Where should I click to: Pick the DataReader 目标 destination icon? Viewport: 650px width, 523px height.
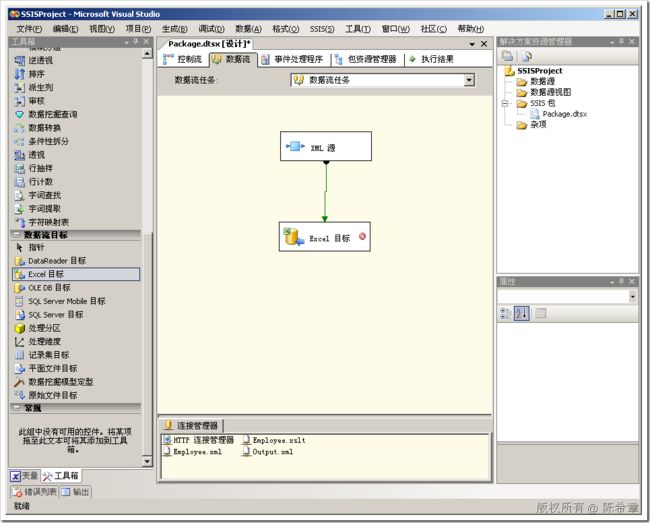point(19,261)
